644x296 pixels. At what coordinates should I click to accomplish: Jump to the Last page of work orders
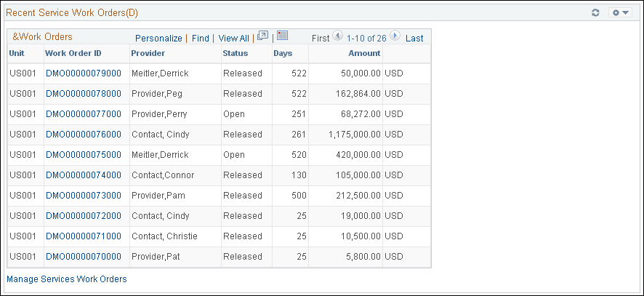click(414, 39)
